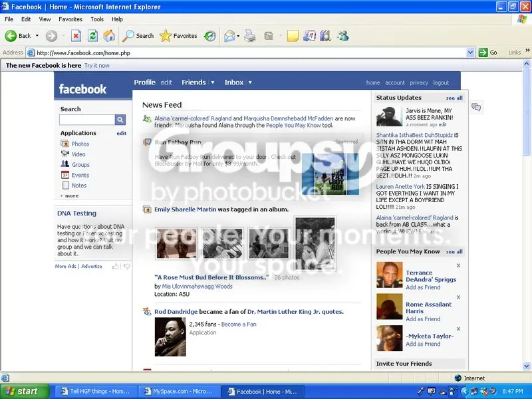
Task: Open privacy link in Facebook header
Action: pyautogui.click(x=419, y=82)
